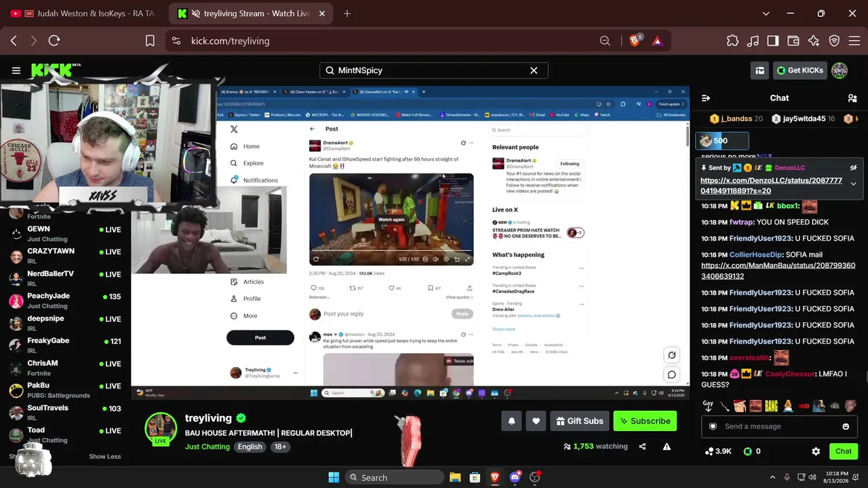Open Brave Wallet
This screenshot has height=488, width=868.
pyautogui.click(x=793, y=41)
